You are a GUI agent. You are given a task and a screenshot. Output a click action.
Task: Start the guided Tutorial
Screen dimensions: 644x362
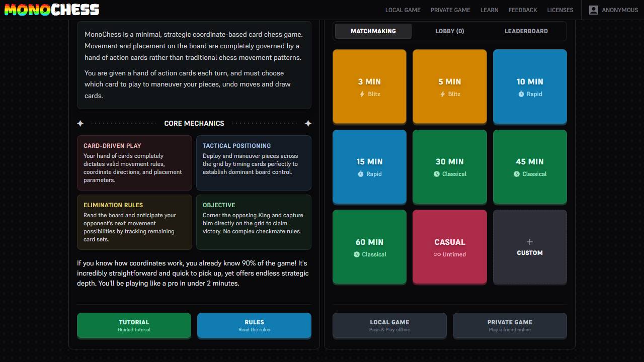(x=134, y=325)
